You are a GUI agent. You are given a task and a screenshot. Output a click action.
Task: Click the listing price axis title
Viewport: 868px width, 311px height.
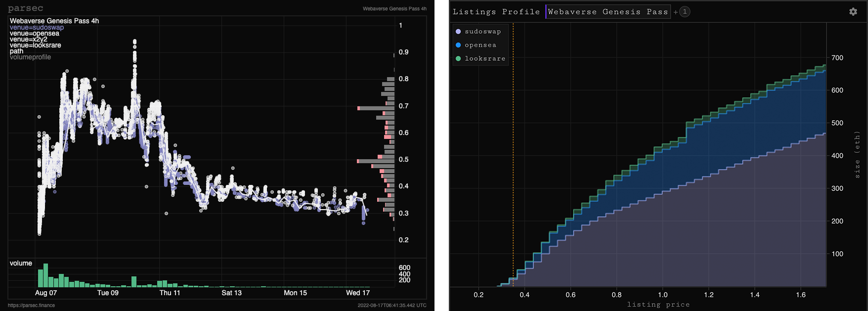point(658,305)
